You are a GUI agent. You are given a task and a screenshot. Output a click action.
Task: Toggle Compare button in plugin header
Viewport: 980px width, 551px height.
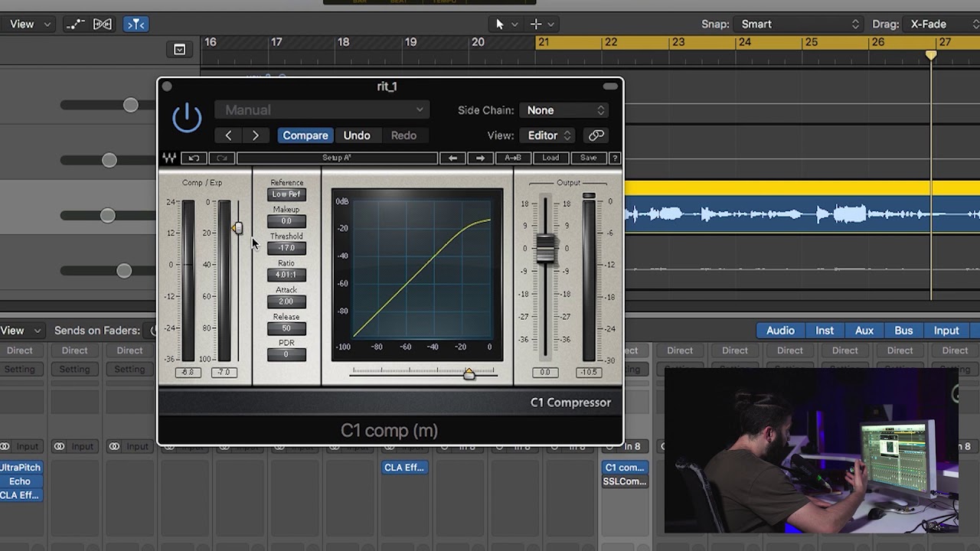pyautogui.click(x=305, y=135)
